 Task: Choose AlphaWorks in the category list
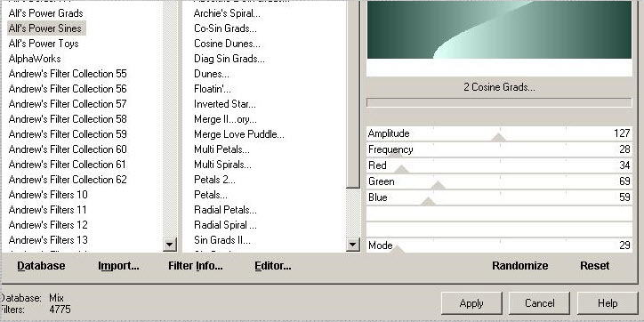click(35, 59)
